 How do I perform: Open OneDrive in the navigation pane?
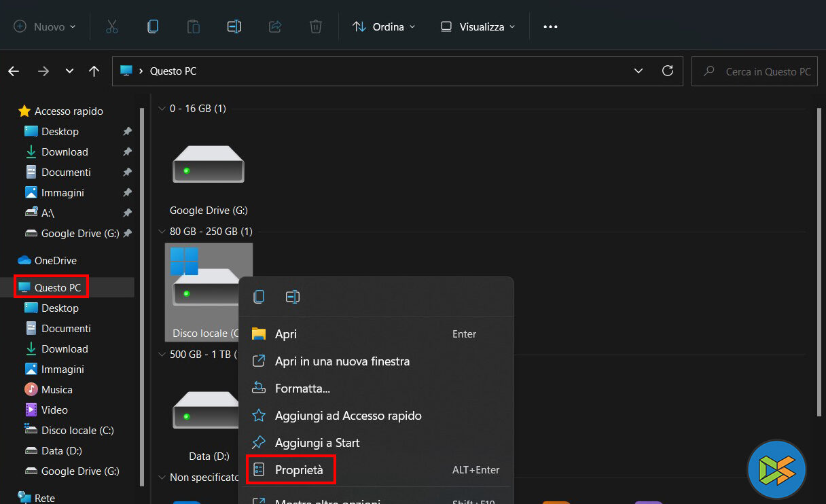pyautogui.click(x=55, y=260)
